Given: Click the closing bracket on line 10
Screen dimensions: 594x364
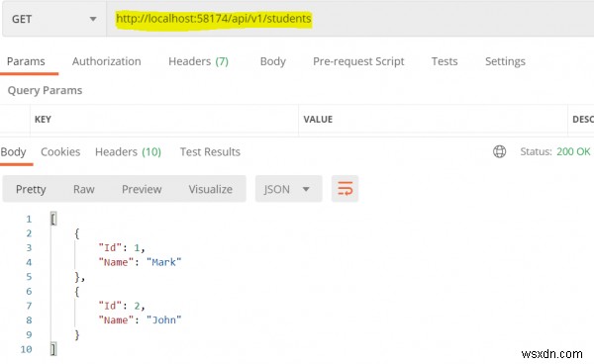Looking at the screenshot, I should 53,349.
